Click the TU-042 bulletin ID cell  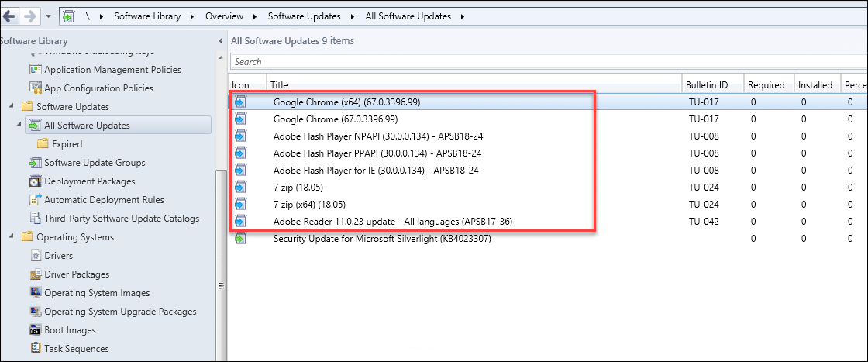(704, 222)
